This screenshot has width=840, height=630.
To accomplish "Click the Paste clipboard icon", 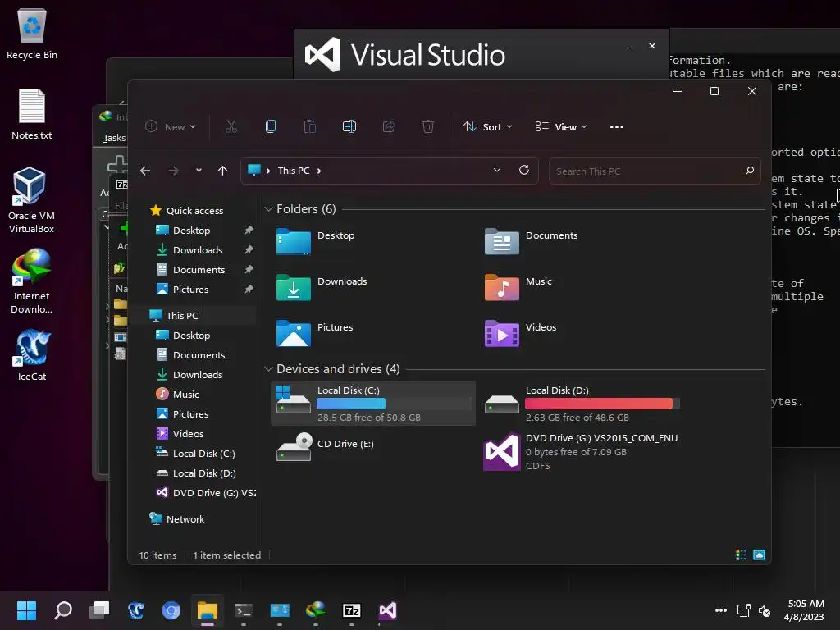I will coord(309,126).
